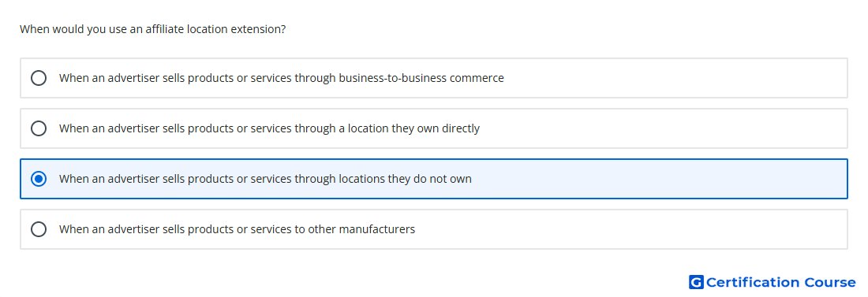The height and width of the screenshot is (297, 868).
Task: Click the 'to other manufacturers' answer sentence
Action: [237, 229]
